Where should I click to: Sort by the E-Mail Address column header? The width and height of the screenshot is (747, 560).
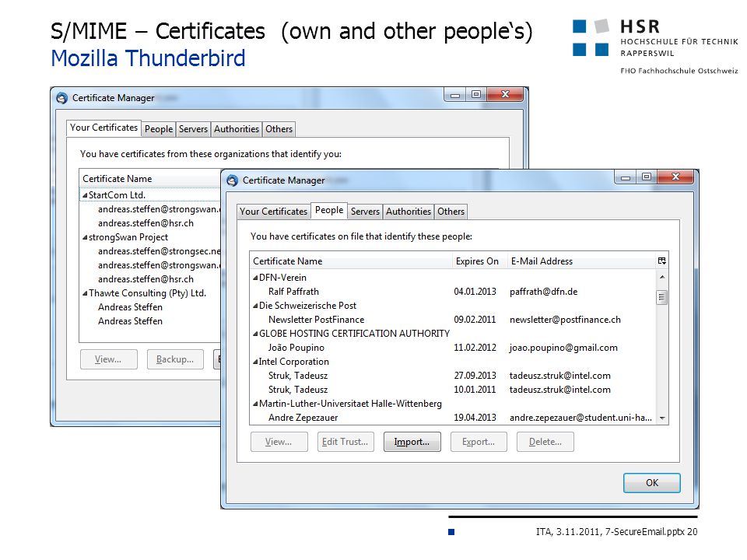tap(582, 261)
